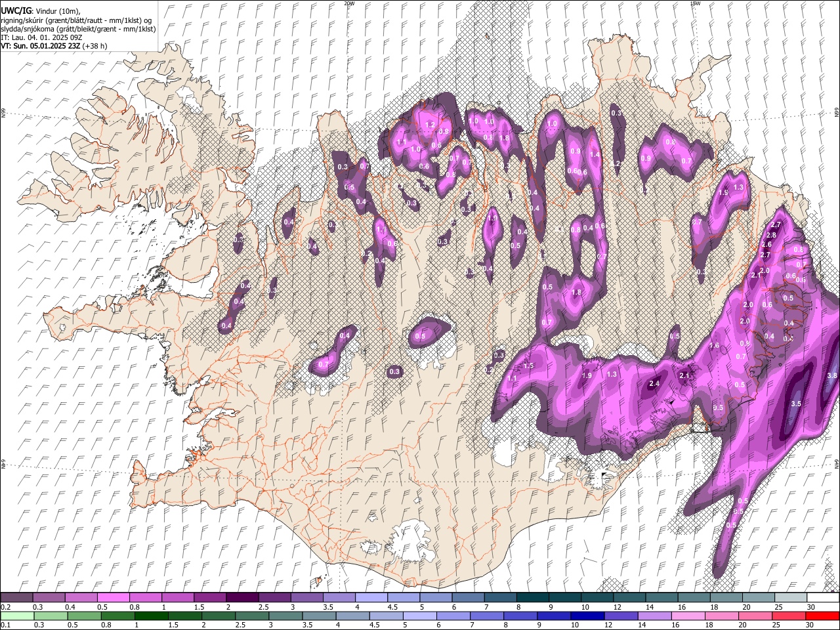Click the "VT: Sun. 05.01.2025 23Z (+38 h)" line
Image resolution: width=840 pixels, height=630 pixels.
(54, 46)
